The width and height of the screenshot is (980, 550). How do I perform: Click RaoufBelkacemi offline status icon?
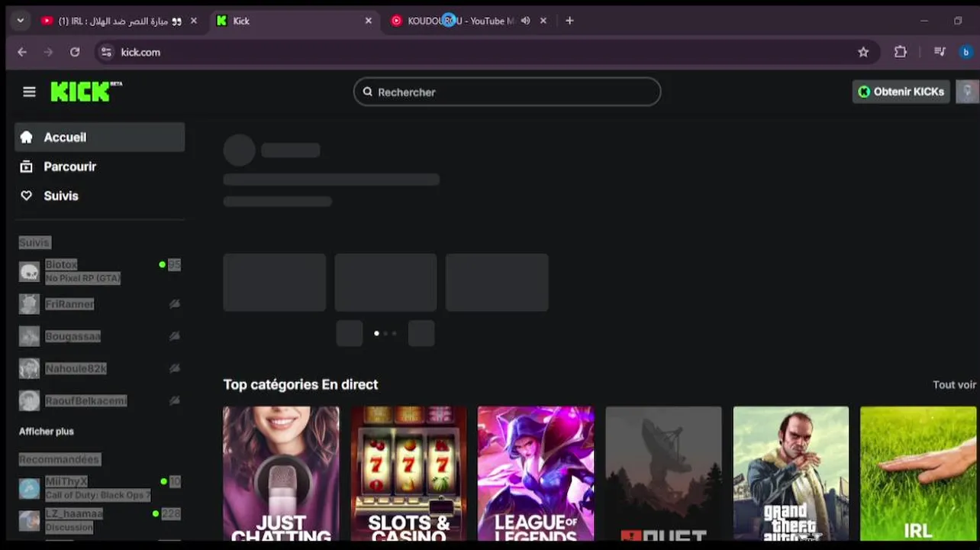coord(175,400)
